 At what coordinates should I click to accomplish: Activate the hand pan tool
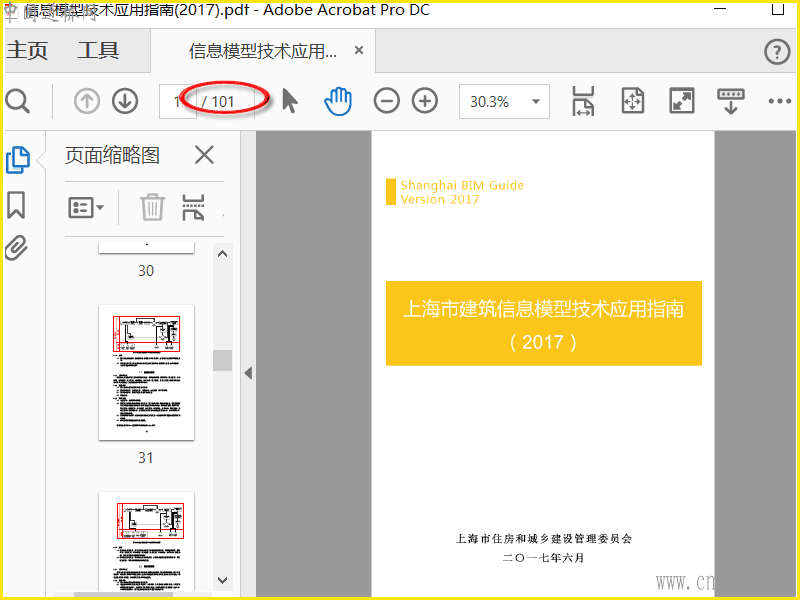pos(338,101)
